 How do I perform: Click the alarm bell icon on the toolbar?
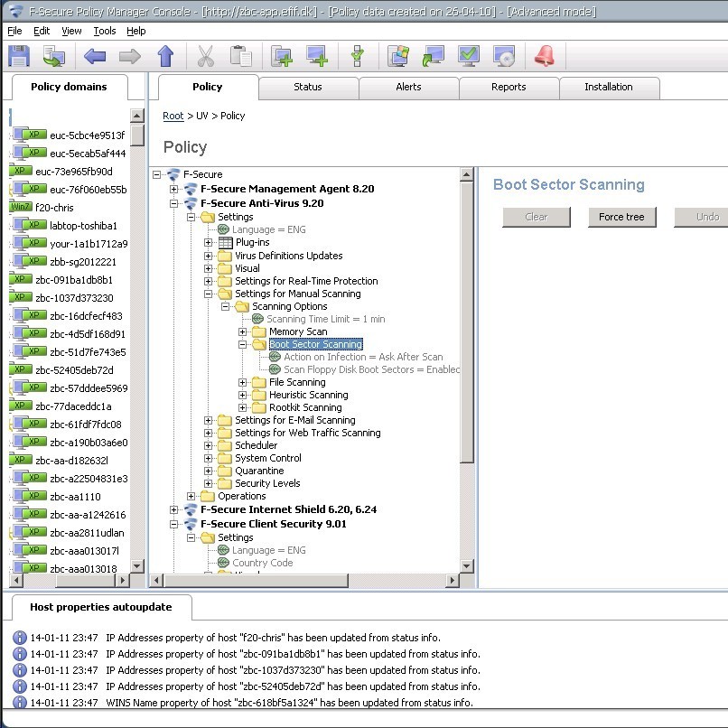click(545, 56)
